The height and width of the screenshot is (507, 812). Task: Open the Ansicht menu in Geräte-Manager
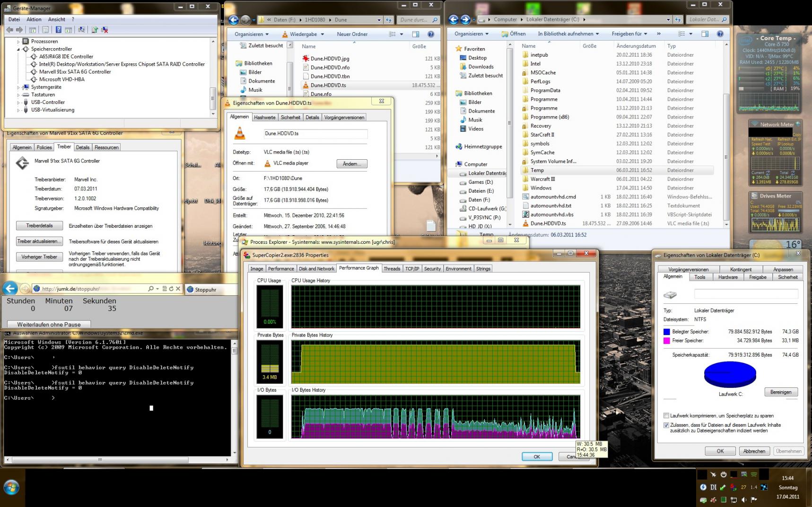57,19
